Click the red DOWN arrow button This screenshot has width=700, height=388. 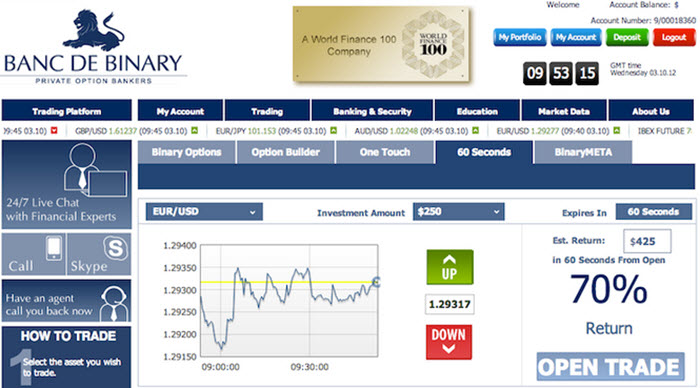[x=449, y=342]
